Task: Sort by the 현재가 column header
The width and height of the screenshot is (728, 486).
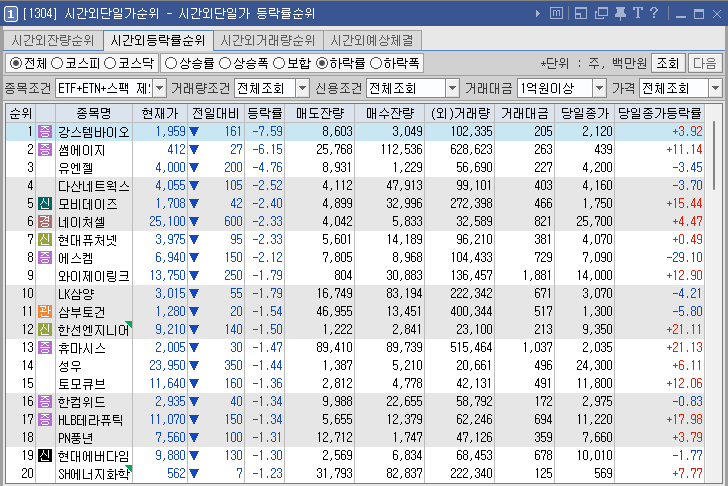Action: (160, 113)
